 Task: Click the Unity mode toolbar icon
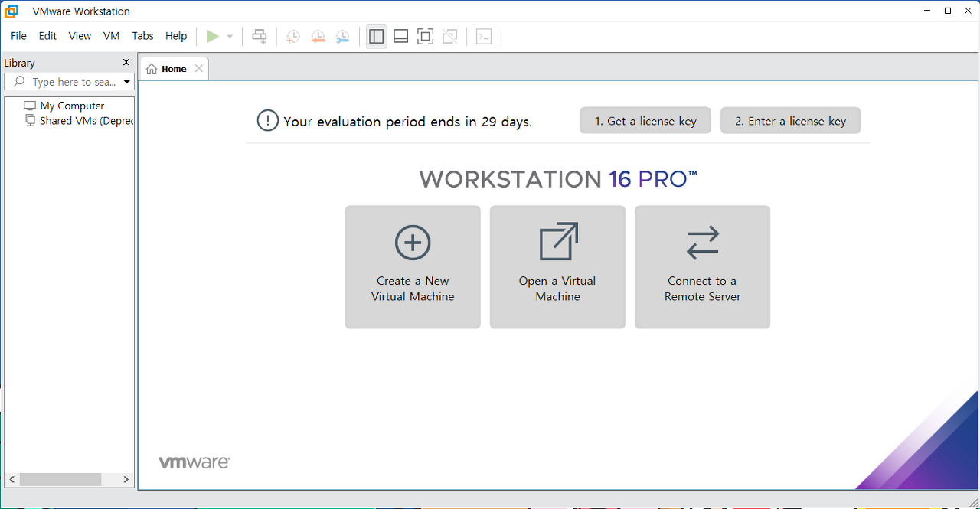450,36
